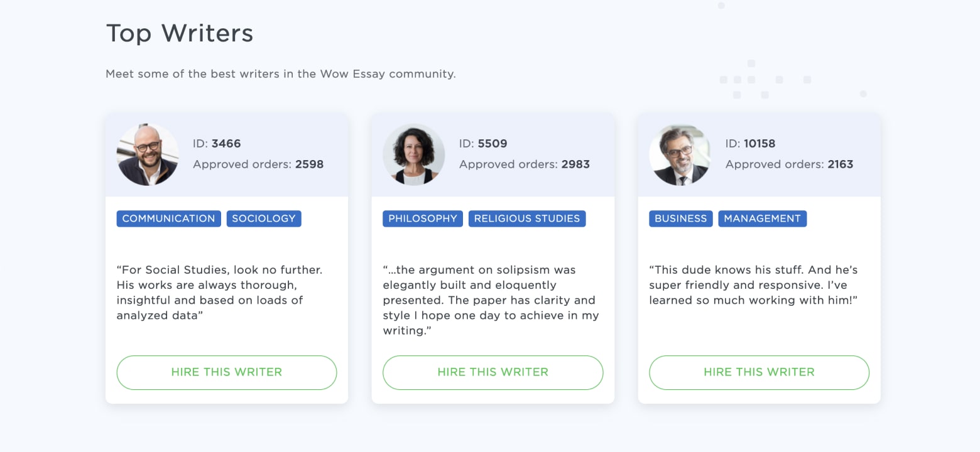Select the COMMUNICATION subject tag

[168, 218]
